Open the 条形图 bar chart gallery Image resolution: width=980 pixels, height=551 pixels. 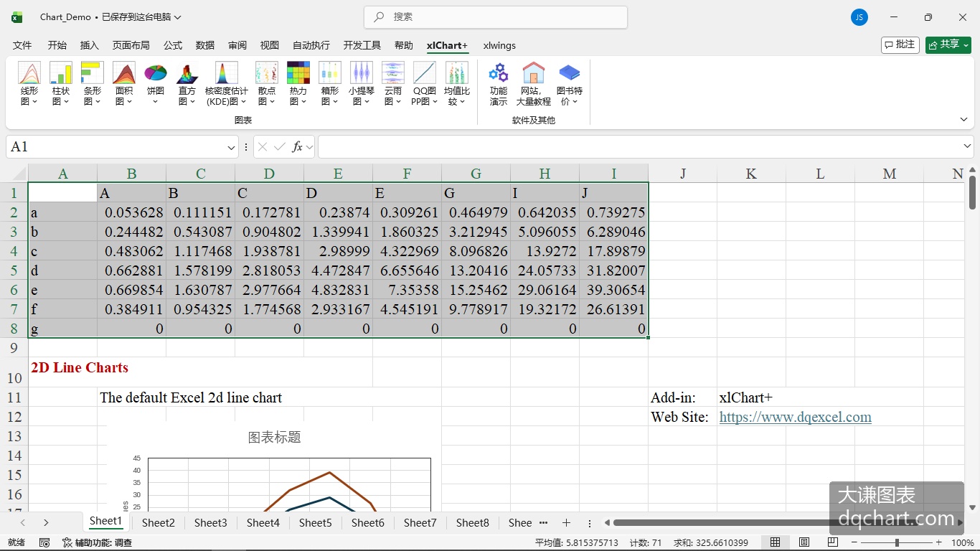(x=93, y=84)
